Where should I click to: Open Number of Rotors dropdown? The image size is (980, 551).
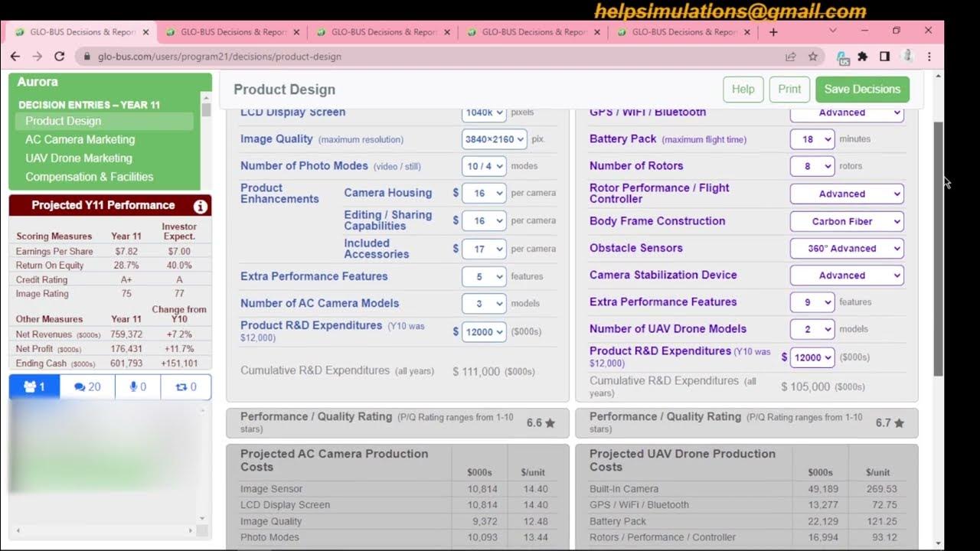coord(812,166)
